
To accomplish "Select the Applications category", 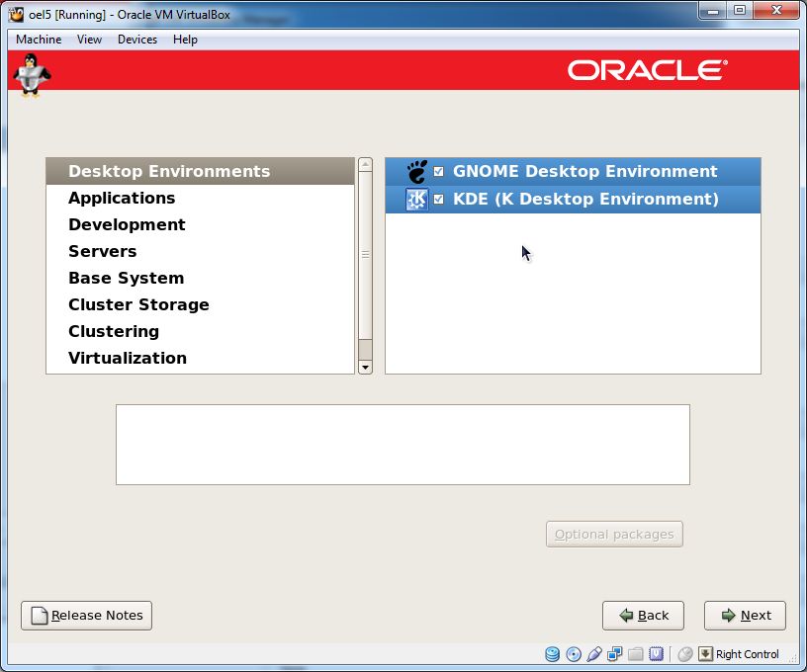I will click(x=200, y=198).
